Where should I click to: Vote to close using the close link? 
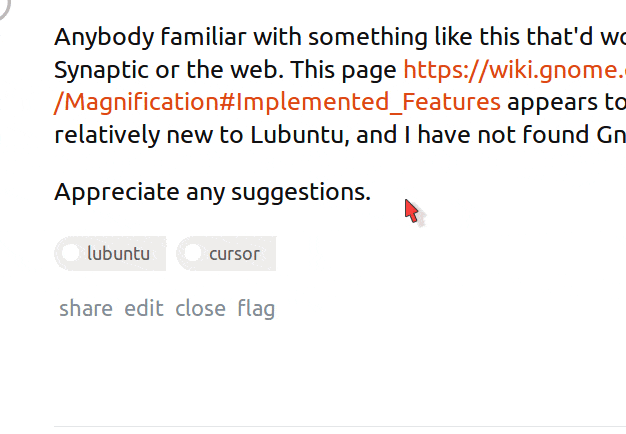pyautogui.click(x=200, y=308)
